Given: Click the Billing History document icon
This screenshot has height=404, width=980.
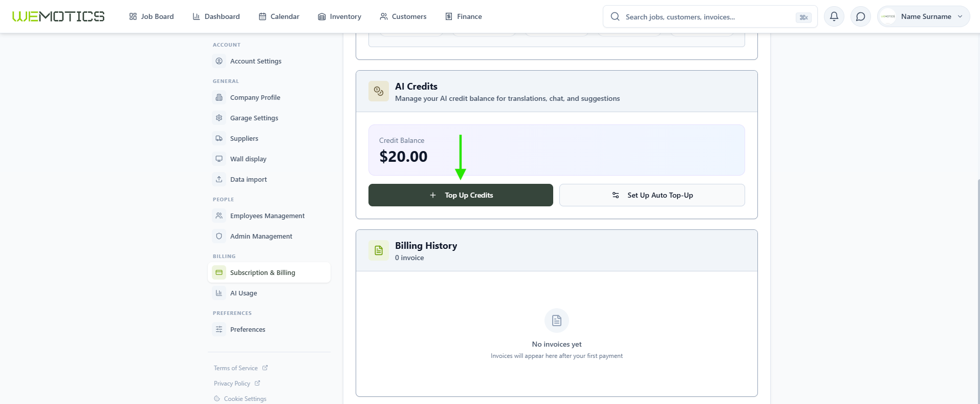Looking at the screenshot, I should coord(379,250).
